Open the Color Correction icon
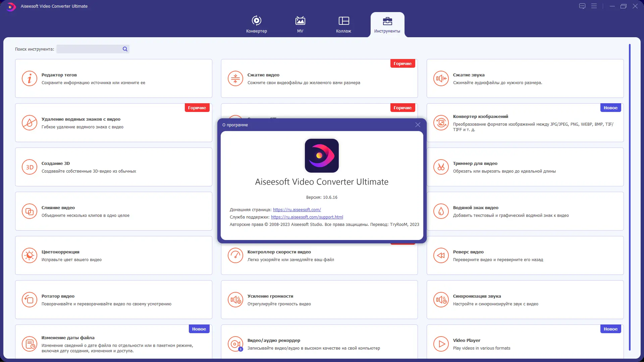Screen dimensions: 644x362 (x=30, y=256)
